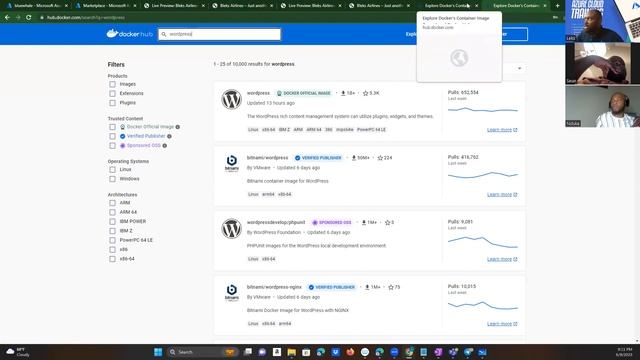Click the VERIFIED PUBLISHER badge on bitnami/wordpress
This screenshot has width=640, height=360.
coord(318,158)
